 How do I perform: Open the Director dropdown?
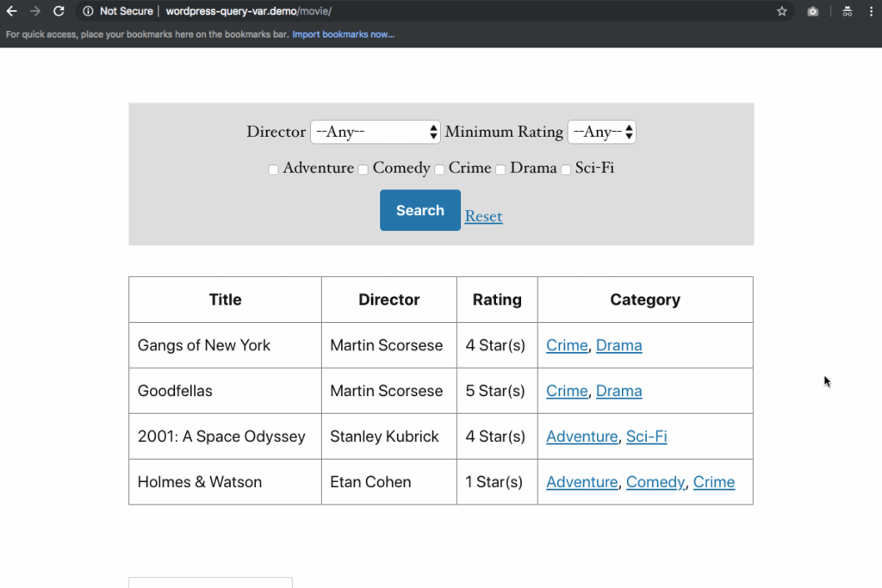tap(376, 132)
